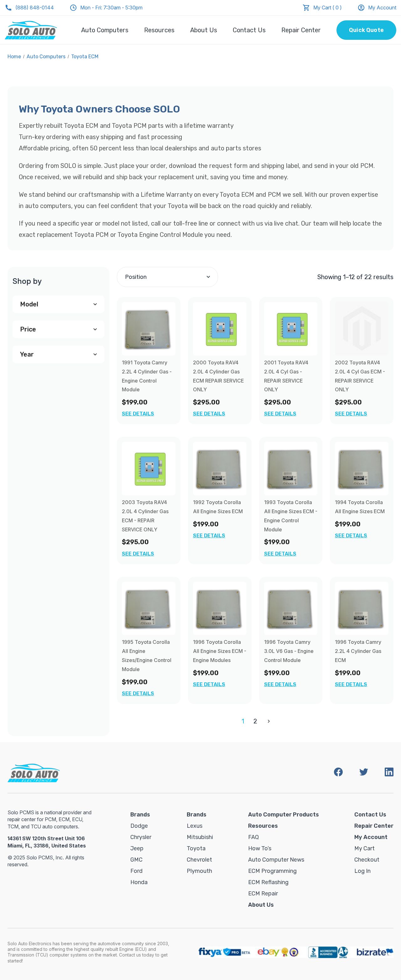Click page 1 in pagination
401x980 pixels.
243,721
